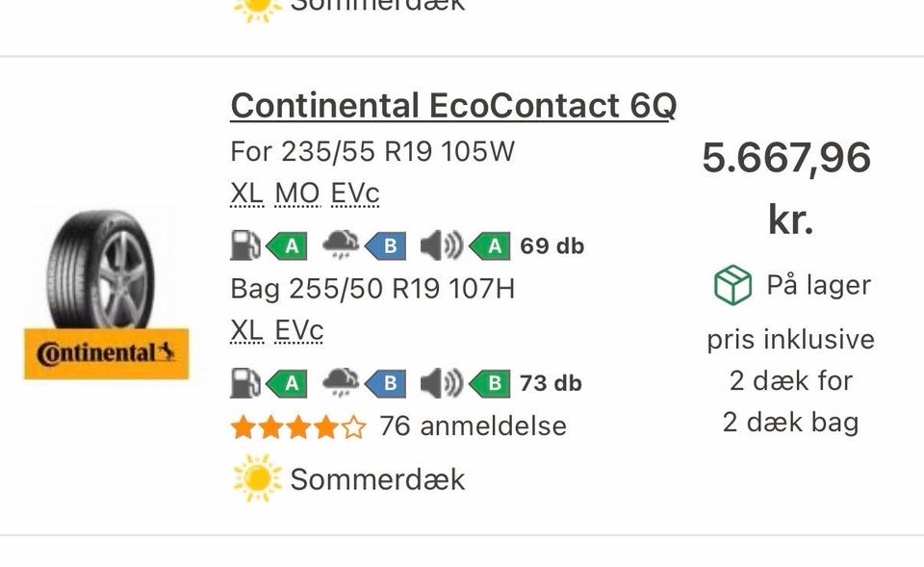This screenshot has height=567, width=924.
Task: Click the front tire fuel efficiency pump icon
Action: tap(245, 245)
